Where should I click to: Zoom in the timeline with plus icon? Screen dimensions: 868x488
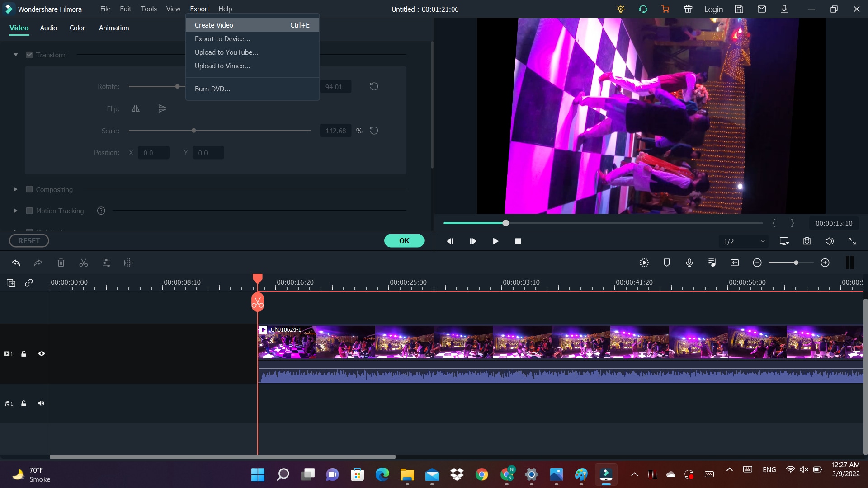coord(825,263)
